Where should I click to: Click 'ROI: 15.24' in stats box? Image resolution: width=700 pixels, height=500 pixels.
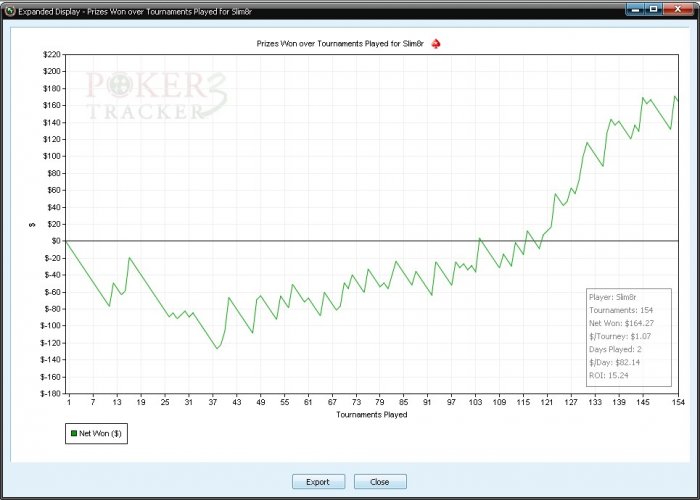pos(608,375)
